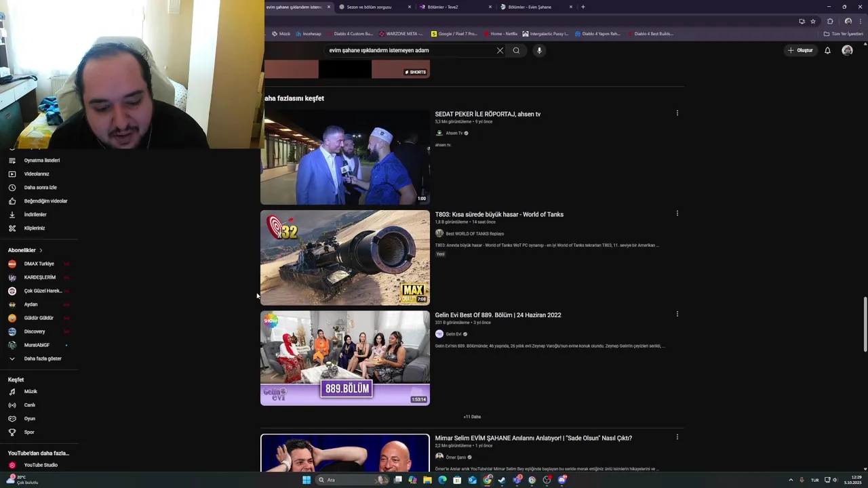The height and width of the screenshot is (488, 868).
Task: Expand the +11 Daha results
Action: 472,417
